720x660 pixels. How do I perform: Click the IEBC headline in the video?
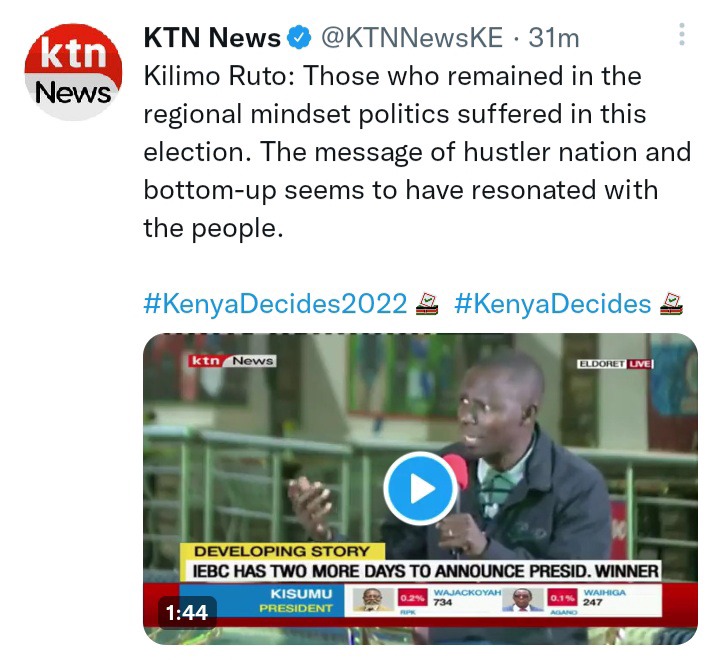point(426,571)
